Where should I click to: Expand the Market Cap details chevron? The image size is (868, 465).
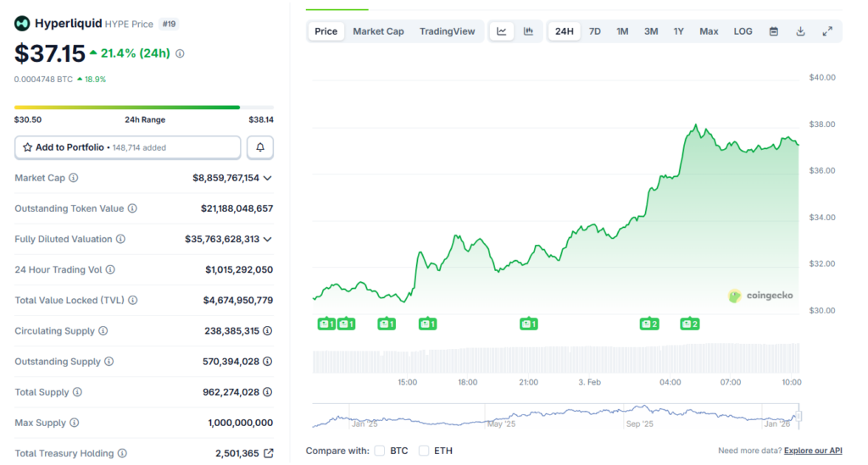(x=268, y=178)
